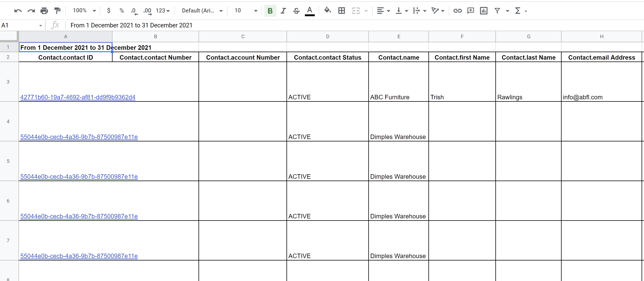Decrease decimal places icon
The image size is (644, 281).
pyautogui.click(x=134, y=11)
